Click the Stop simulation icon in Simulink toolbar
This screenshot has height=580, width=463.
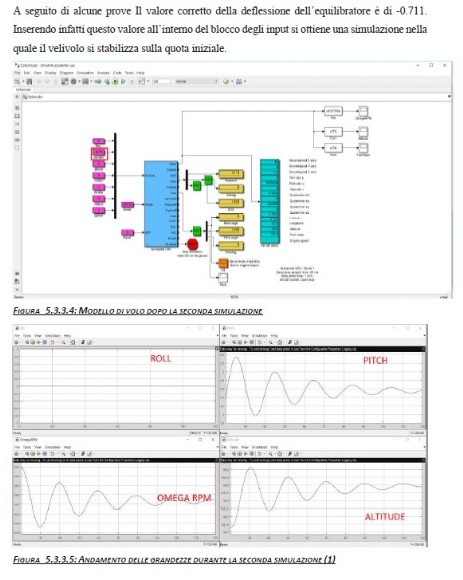point(132,81)
